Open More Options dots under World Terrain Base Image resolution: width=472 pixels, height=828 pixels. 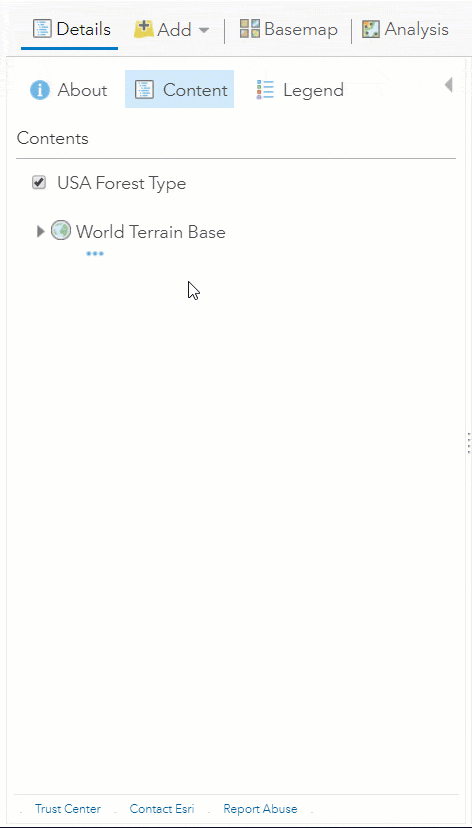(x=95, y=254)
